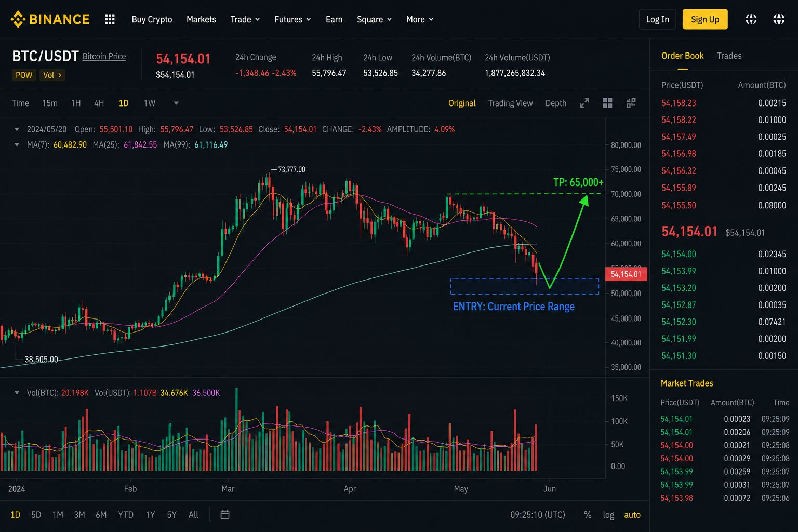The height and width of the screenshot is (532, 798).
Task: Expand the More menu
Action: 420,19
